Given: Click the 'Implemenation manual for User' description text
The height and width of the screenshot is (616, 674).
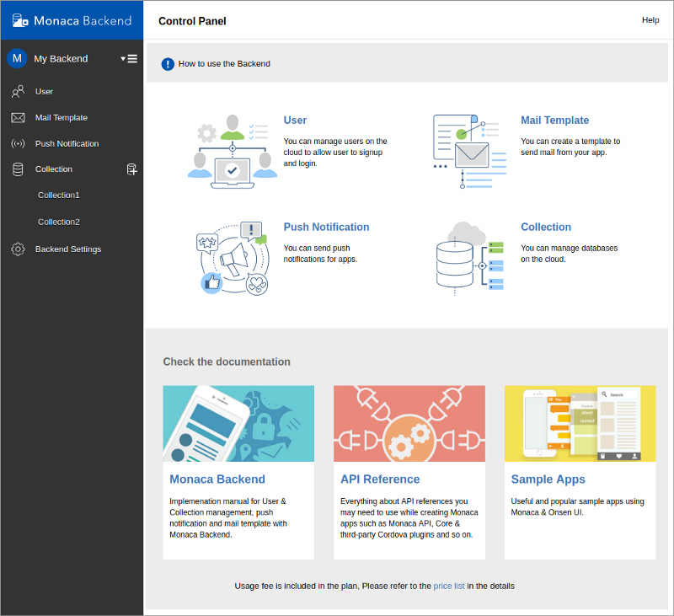Looking at the screenshot, I should (227, 518).
